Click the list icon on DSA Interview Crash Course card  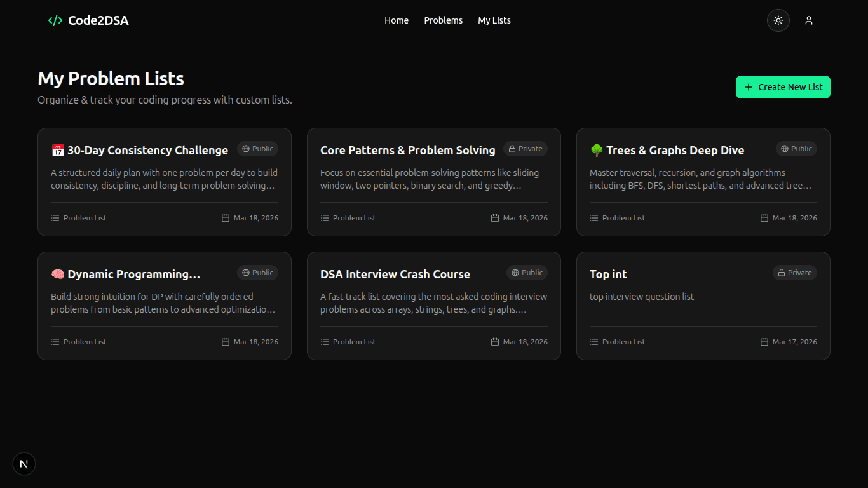point(325,342)
